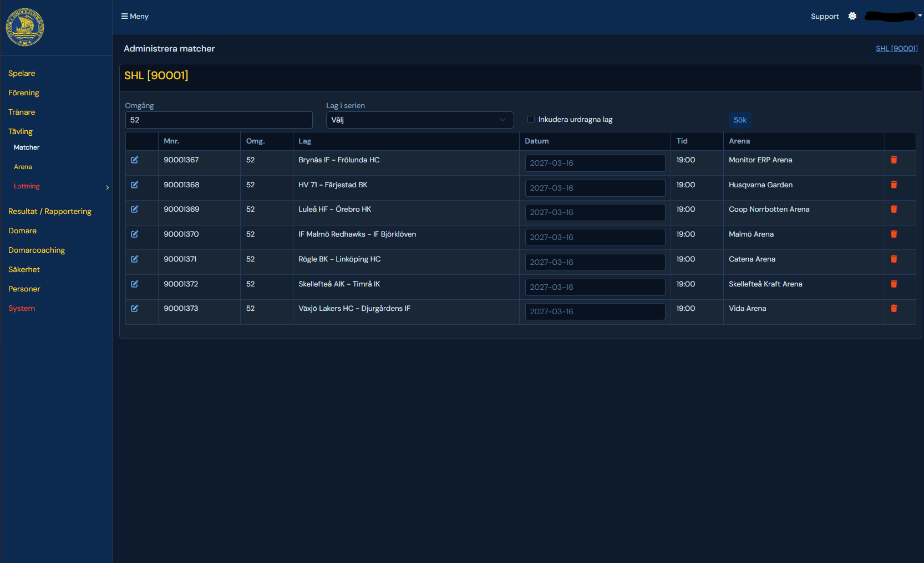
Task: Open the Personer menu
Action: point(24,289)
